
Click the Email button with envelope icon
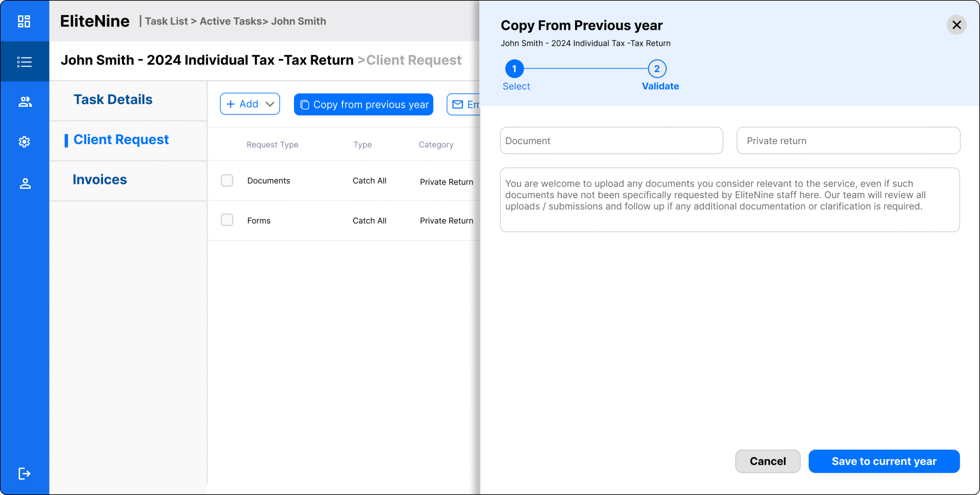point(464,104)
